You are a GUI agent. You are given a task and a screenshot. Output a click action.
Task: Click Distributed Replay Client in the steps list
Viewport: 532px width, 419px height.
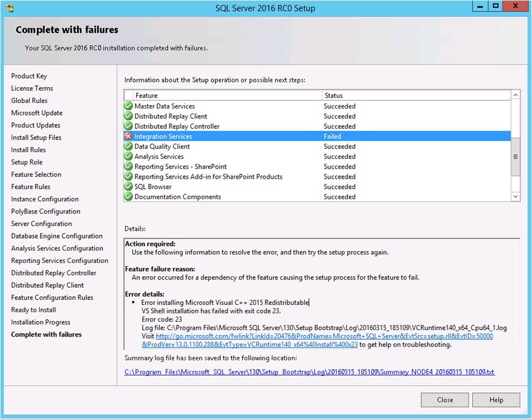[47, 285]
